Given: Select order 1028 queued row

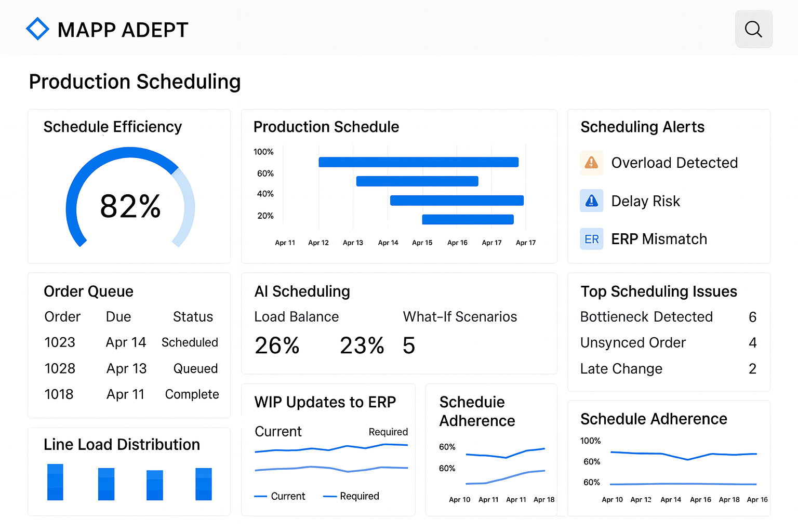Looking at the screenshot, I should (60, 368).
